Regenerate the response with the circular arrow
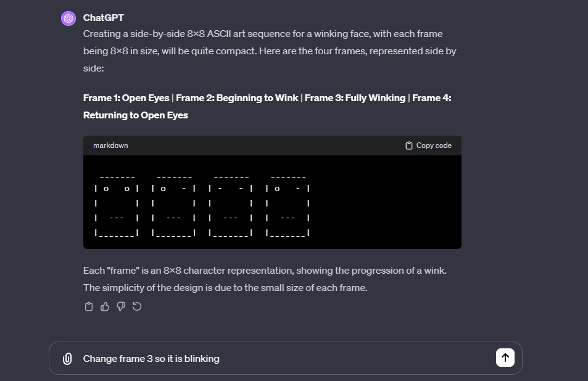This screenshot has height=381, width=588. pos(137,306)
